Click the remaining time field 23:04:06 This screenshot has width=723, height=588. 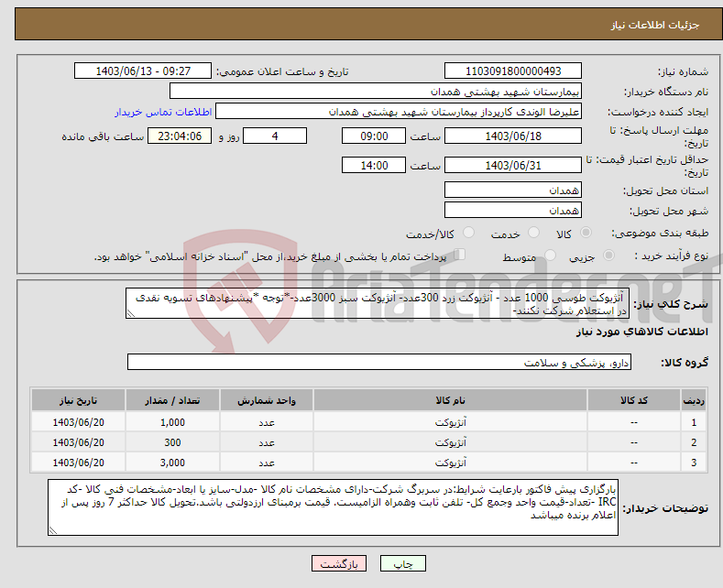[180, 136]
